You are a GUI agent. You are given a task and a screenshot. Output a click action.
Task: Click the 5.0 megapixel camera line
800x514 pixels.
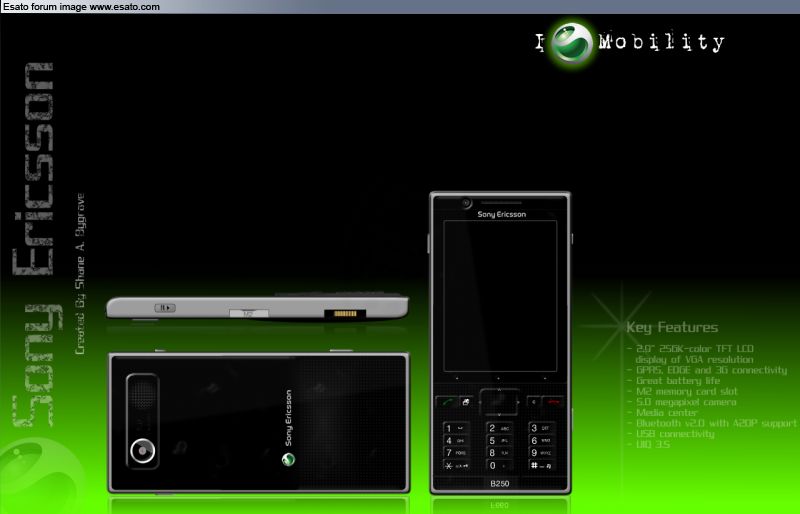pyautogui.click(x=686, y=402)
